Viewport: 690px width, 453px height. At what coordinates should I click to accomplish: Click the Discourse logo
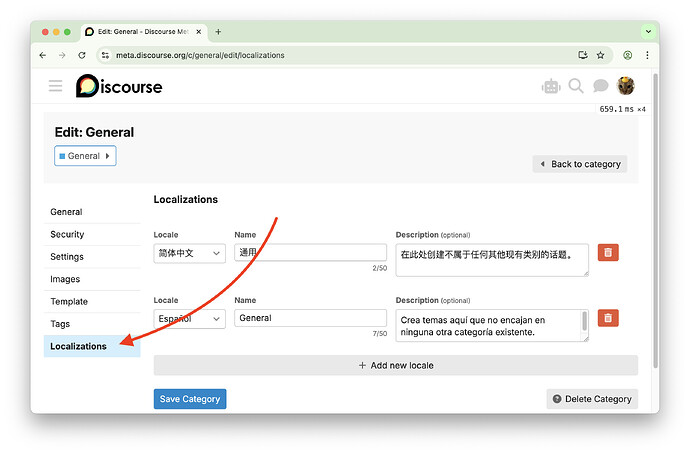point(119,86)
